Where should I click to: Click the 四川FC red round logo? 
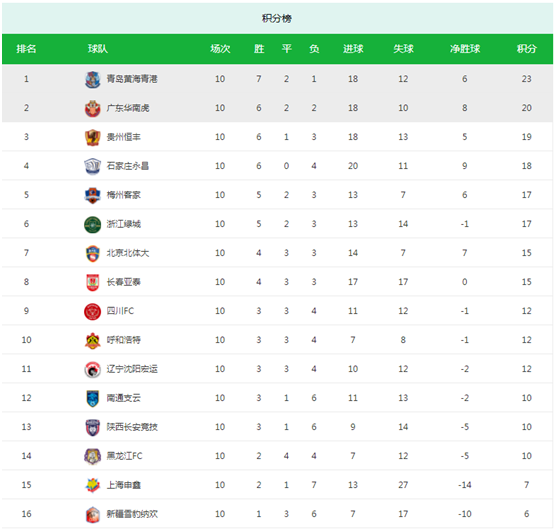tap(93, 311)
